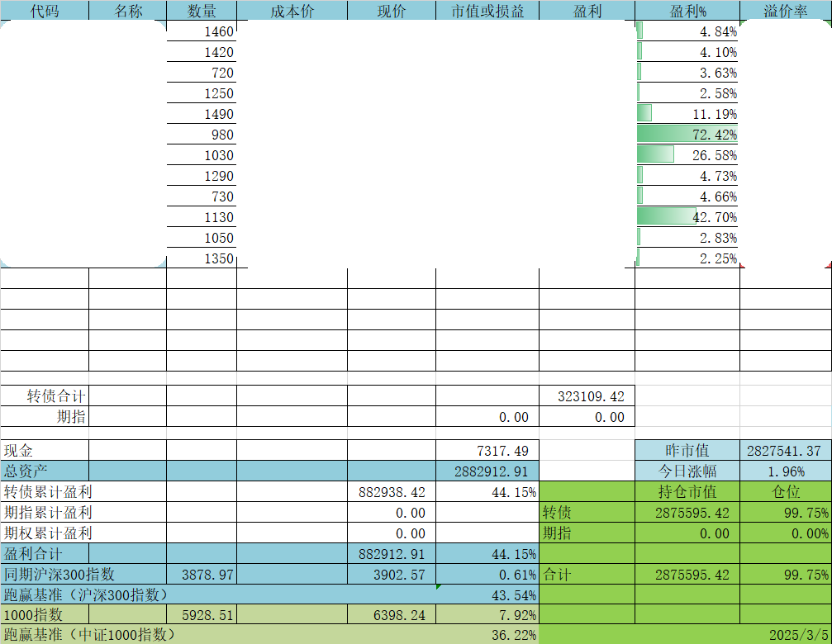The height and width of the screenshot is (644, 832).
Task: Select cash value 7317.49
Action: [487, 450]
